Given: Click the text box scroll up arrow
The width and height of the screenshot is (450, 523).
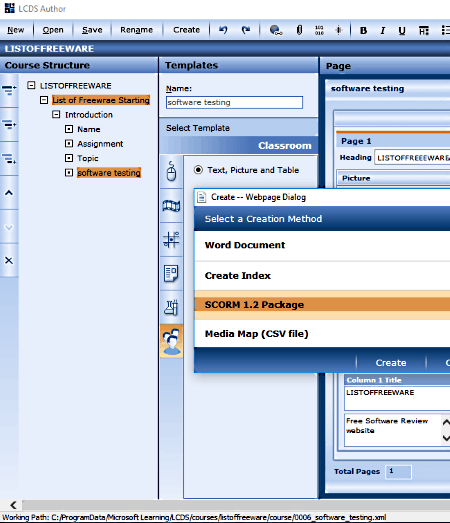Looking at the screenshot, I should point(446,422).
